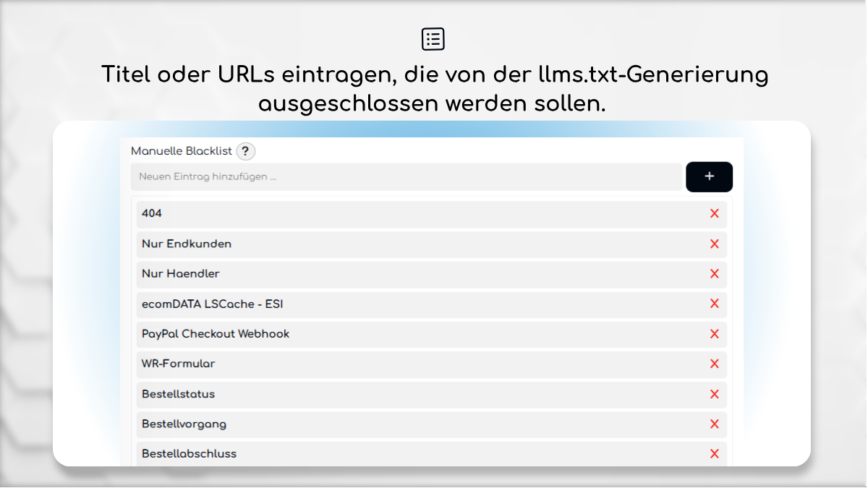Viewport: 868px width, 488px height.
Task: Delete the "Bestellvorgang" entry
Action: click(x=715, y=424)
